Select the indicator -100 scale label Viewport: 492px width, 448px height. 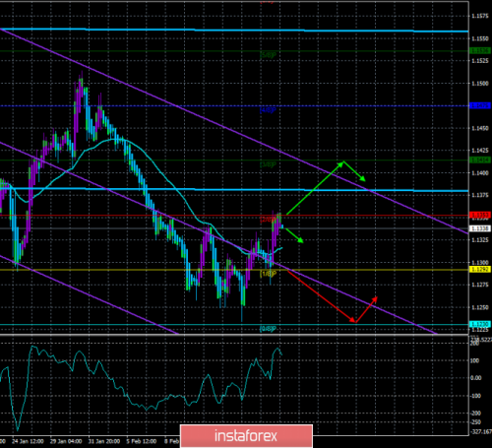click(476, 396)
